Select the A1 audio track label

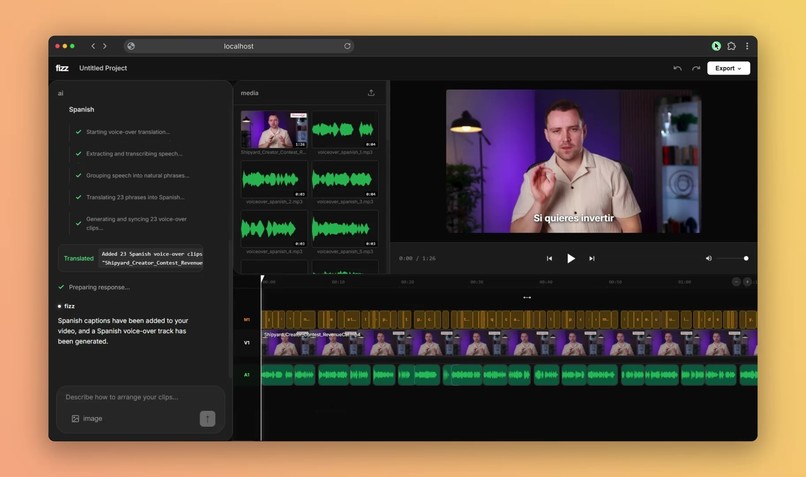point(247,375)
